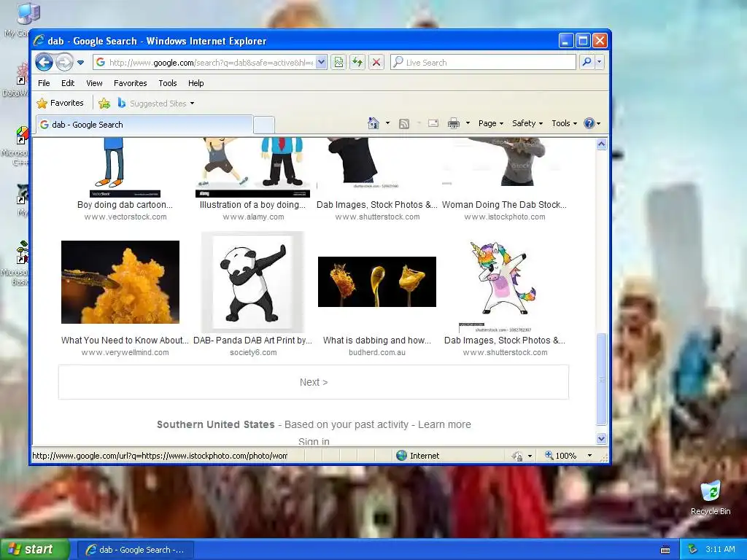
Task: Expand the zoom level dropdown arrow
Action: tap(589, 456)
